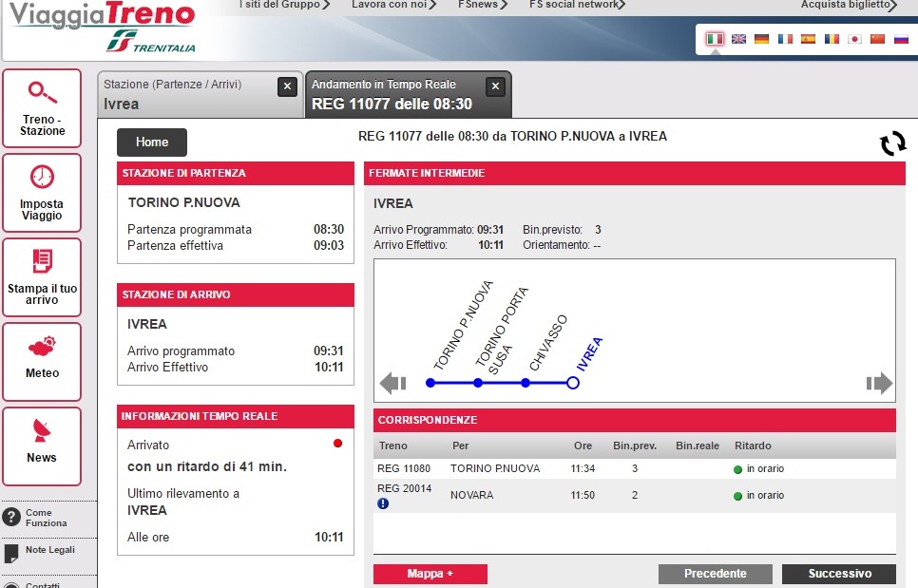918x588 pixels.
Task: Open the Treno - Stazione search panel
Action: click(42, 108)
